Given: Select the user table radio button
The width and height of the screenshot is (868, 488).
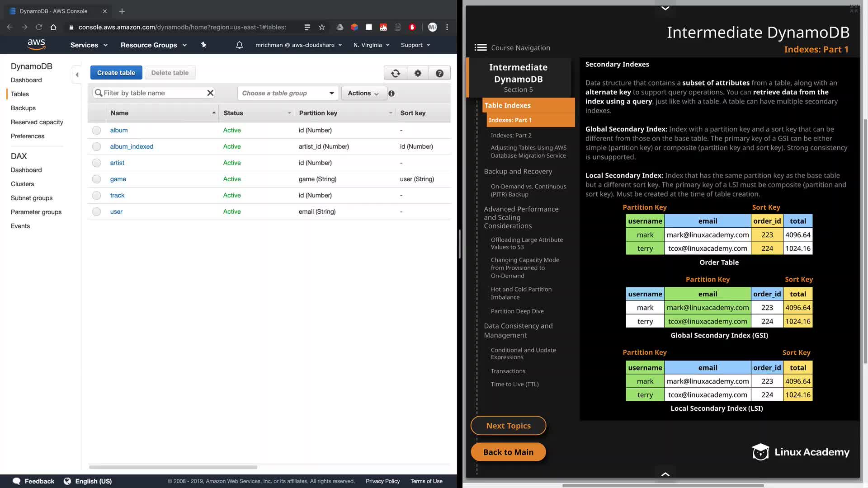Looking at the screenshot, I should pos(96,212).
